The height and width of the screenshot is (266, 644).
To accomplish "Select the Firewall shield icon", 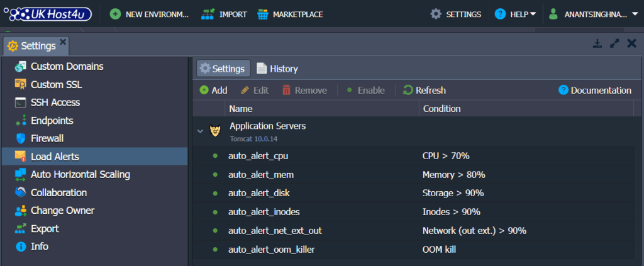I will [x=20, y=138].
